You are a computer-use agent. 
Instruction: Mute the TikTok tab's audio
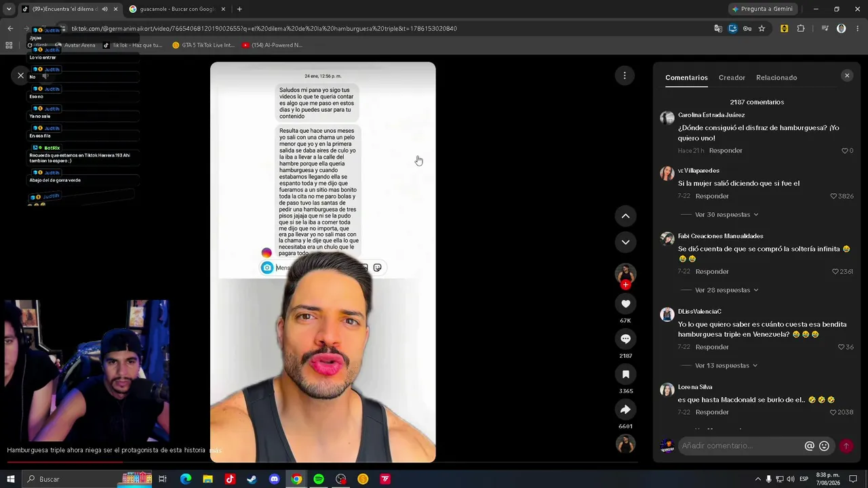pyautogui.click(x=104, y=9)
